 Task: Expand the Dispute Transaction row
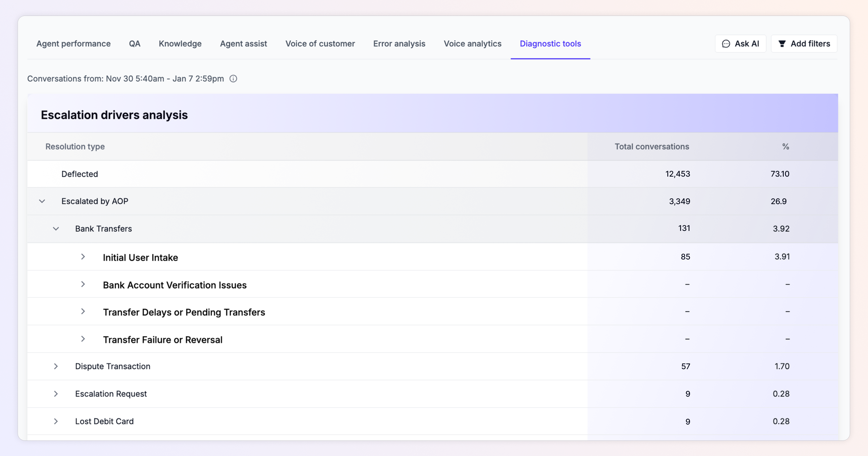(x=56, y=366)
